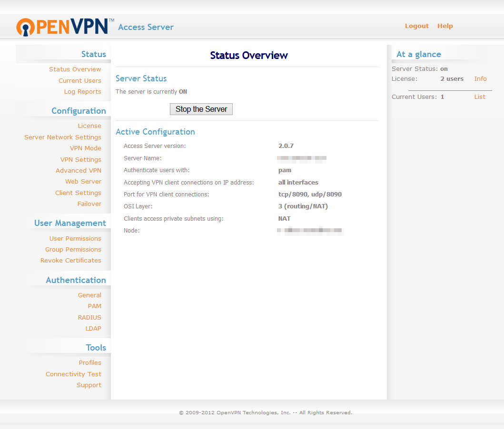Select the Status section heading

tap(94, 54)
